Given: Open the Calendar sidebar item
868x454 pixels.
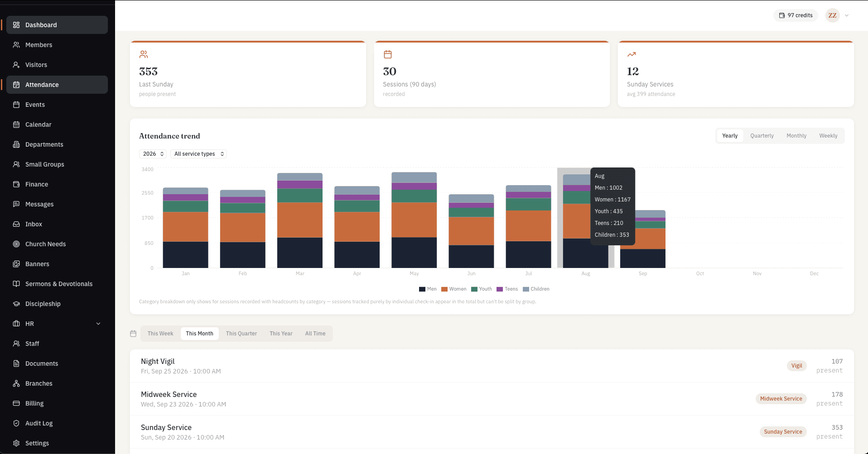Looking at the screenshot, I should [x=57, y=124].
